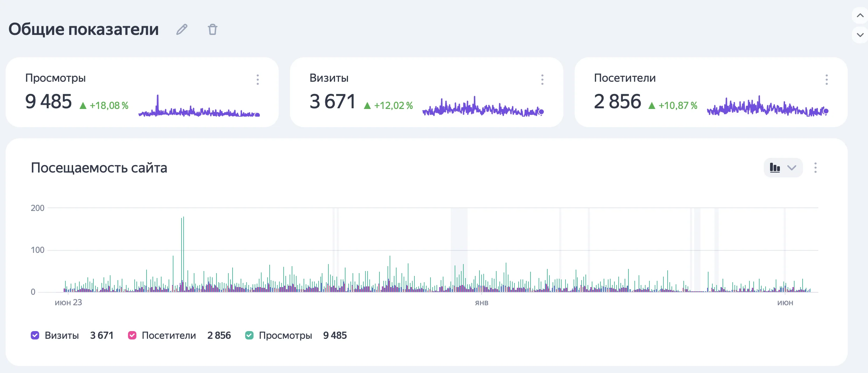
Task: Click the Просмотры sparkline chart
Action: 199,106
